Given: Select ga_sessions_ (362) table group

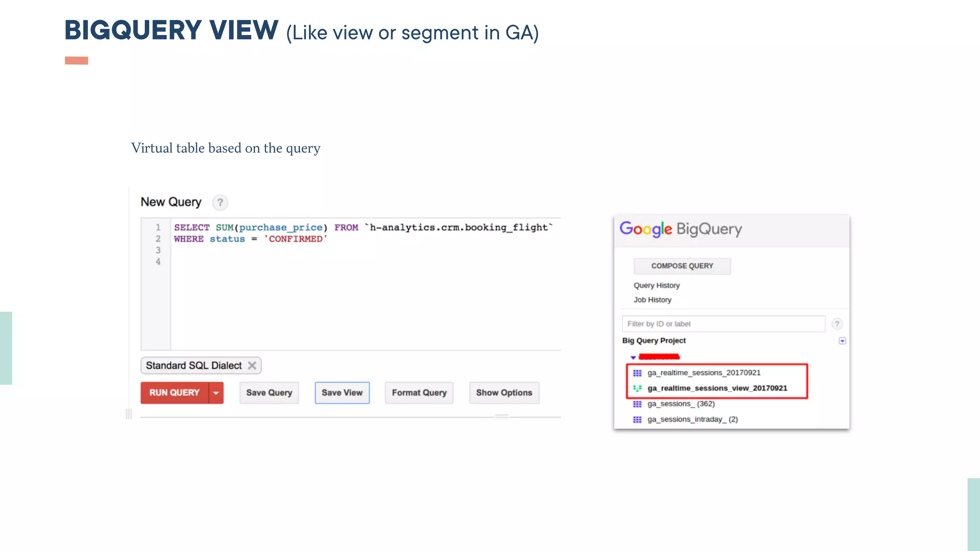Looking at the screenshot, I should click(681, 404).
